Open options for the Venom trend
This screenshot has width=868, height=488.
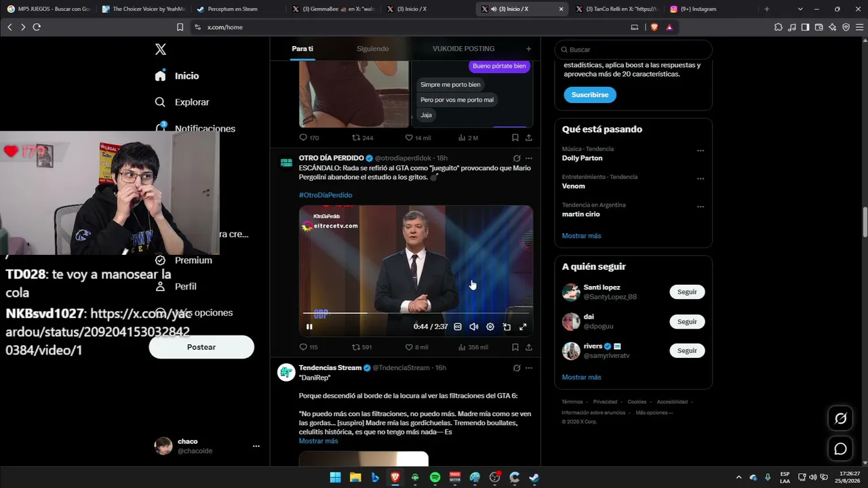coord(701,179)
